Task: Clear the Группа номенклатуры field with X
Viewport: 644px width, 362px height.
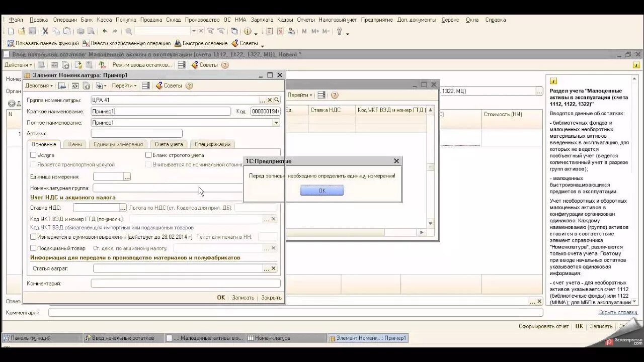Action: click(270, 100)
